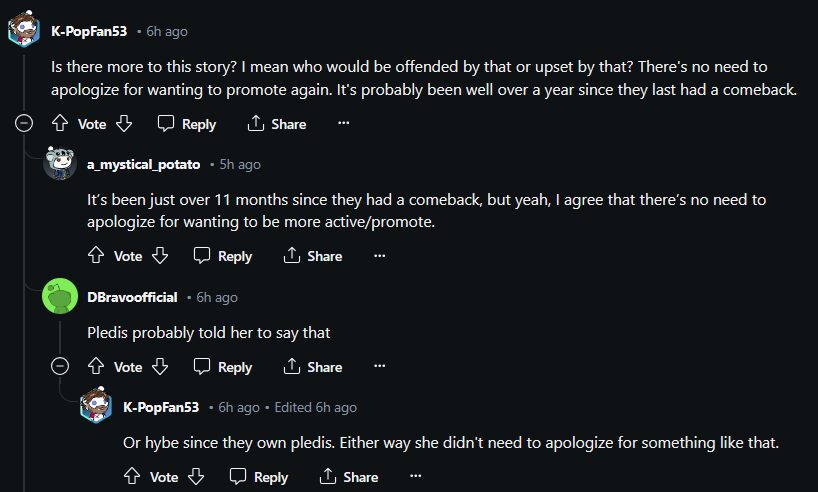Open more options on a_mystical_potato's comment
Image resolution: width=818 pixels, height=492 pixels.
(x=380, y=256)
